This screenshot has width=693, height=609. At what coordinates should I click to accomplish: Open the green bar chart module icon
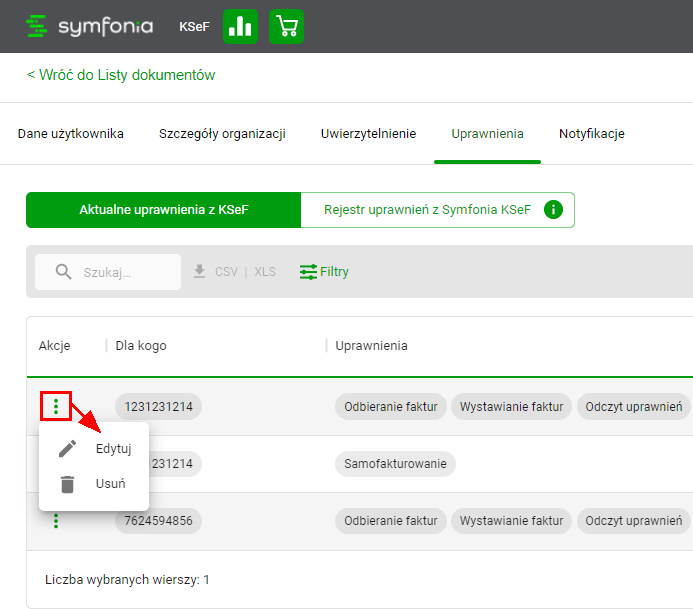coord(240,27)
